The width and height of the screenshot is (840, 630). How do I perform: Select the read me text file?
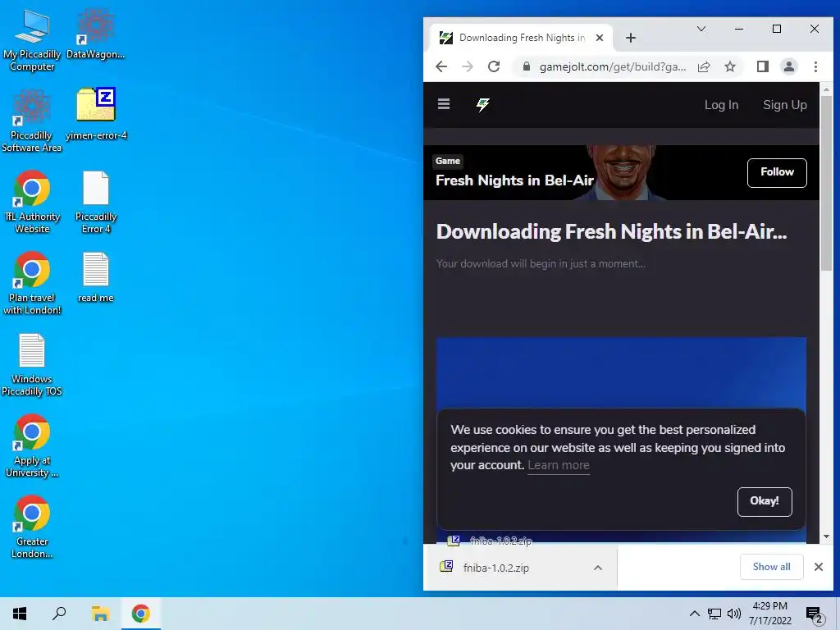pyautogui.click(x=96, y=277)
